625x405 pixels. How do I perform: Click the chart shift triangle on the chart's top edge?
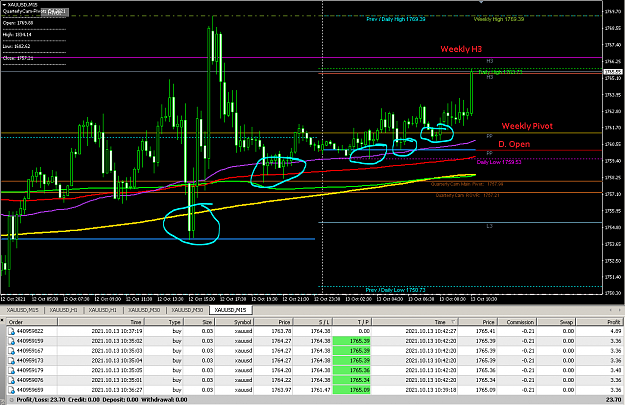coord(481,2)
